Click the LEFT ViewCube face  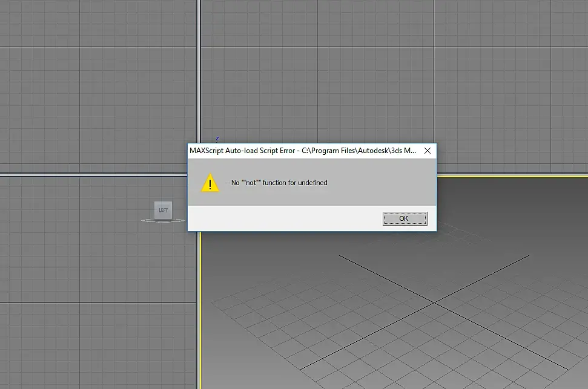[163, 210]
